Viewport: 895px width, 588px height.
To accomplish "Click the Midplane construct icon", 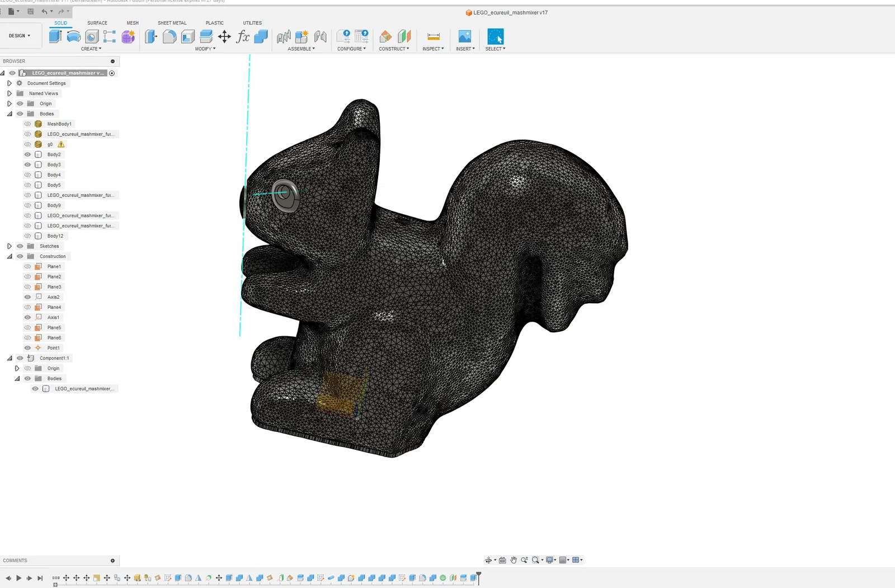I will [404, 36].
